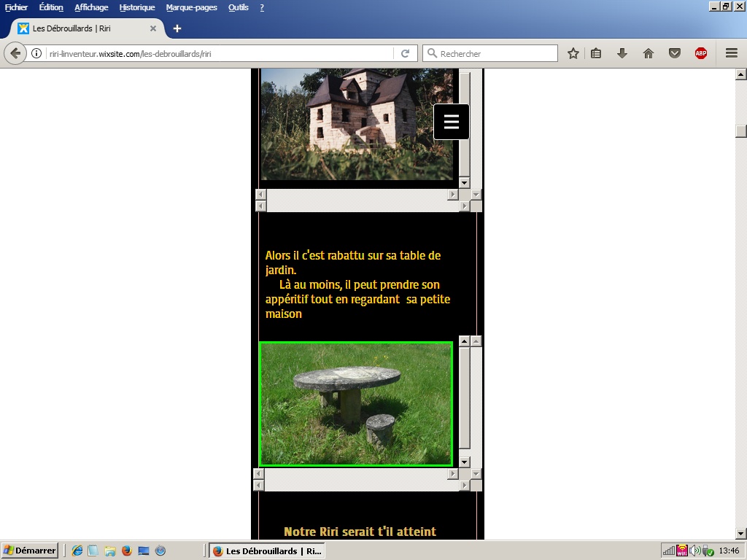Launch Firefox from quick launch
The image size is (747, 560).
pos(127,551)
